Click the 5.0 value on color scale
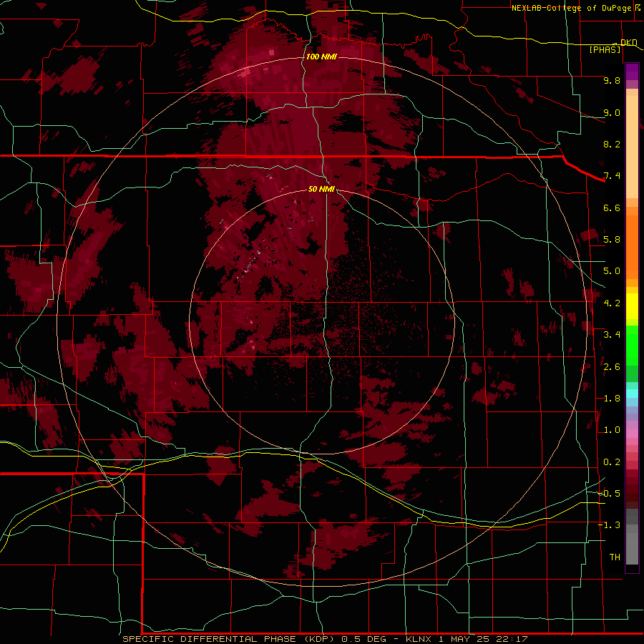Viewport: 644px width, 644px height. point(612,271)
